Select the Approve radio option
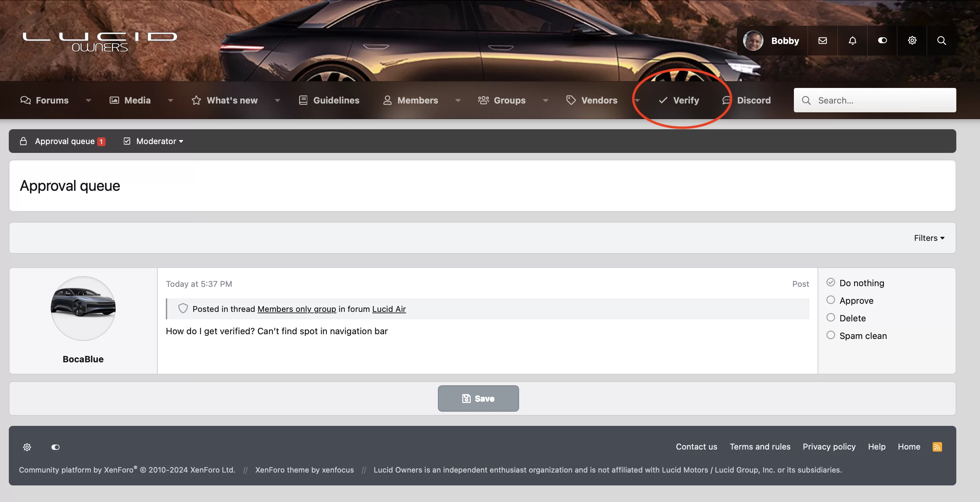Viewport: 980px width, 502px height. click(831, 300)
